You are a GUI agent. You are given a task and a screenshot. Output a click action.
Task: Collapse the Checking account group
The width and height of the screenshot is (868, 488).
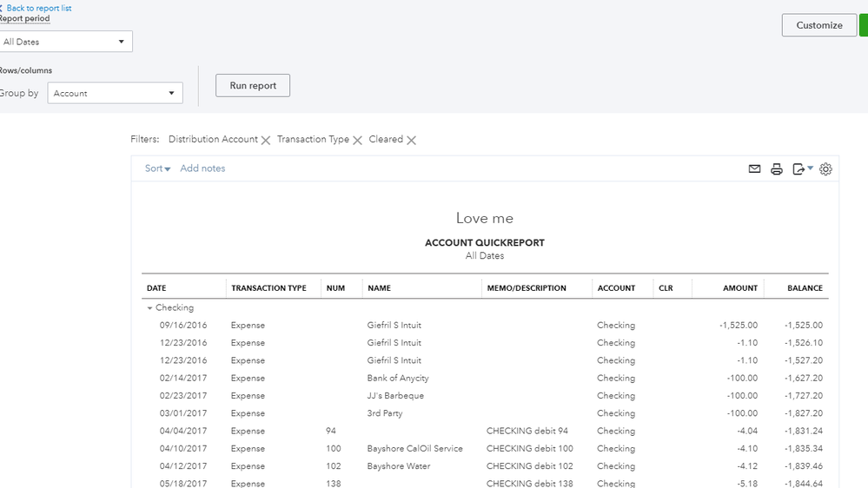149,308
